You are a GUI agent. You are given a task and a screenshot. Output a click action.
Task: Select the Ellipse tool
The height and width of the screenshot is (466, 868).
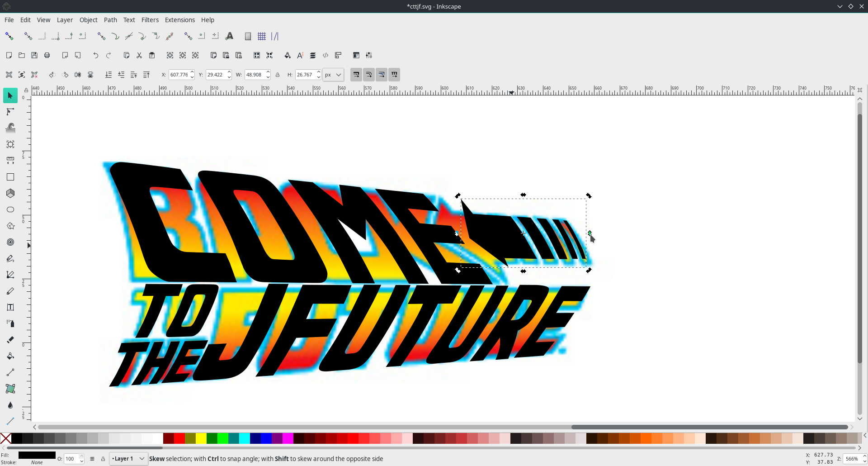coord(10,209)
